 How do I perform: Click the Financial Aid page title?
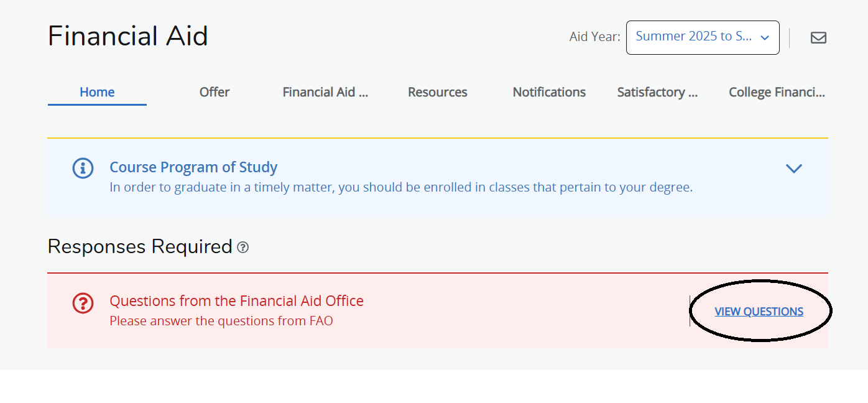pyautogui.click(x=127, y=35)
